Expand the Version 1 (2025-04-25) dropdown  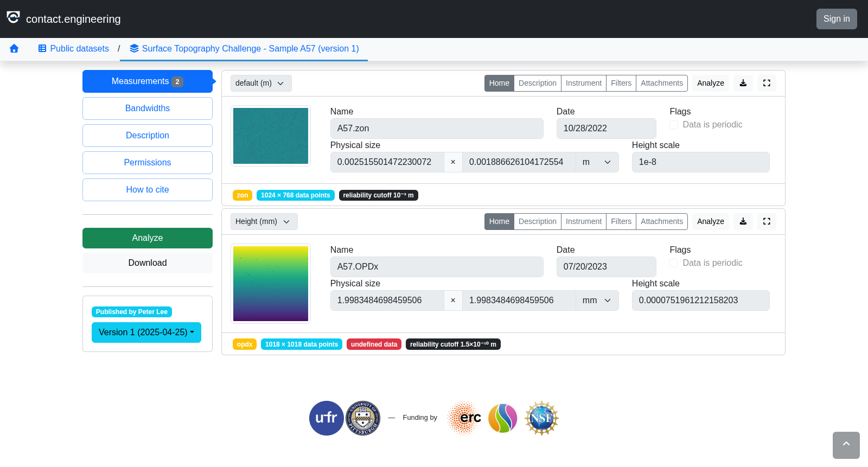tap(146, 332)
